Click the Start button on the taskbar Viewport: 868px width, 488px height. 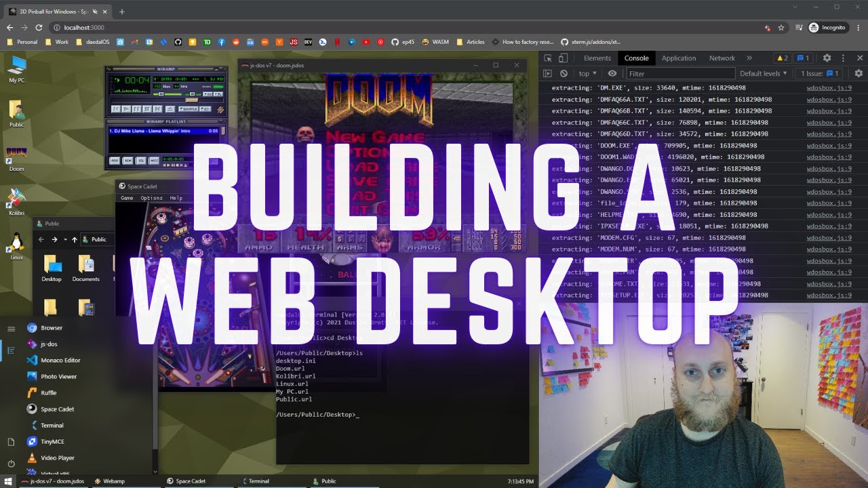pos(8,481)
